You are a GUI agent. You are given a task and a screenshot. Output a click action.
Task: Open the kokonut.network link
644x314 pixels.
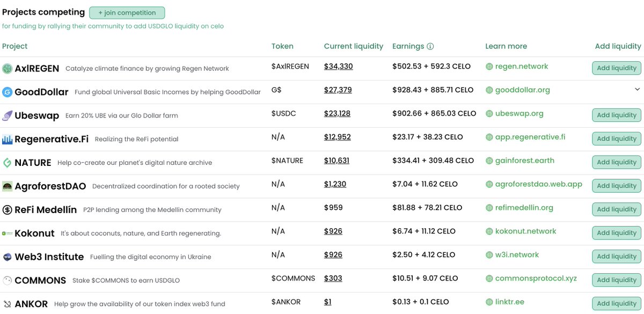[x=526, y=231]
